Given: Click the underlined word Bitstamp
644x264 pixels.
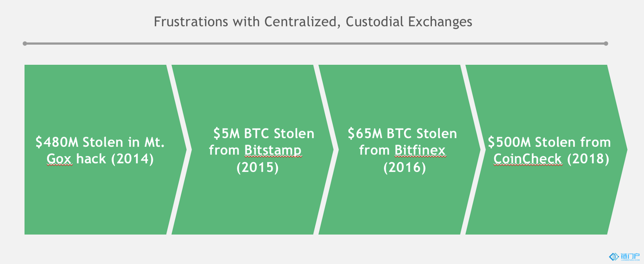Looking at the screenshot, I should pos(273,150).
